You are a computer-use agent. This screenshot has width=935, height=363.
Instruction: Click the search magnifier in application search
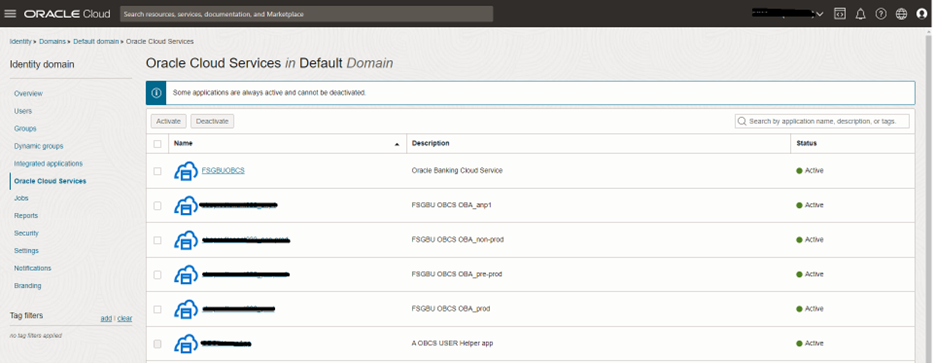(x=742, y=121)
